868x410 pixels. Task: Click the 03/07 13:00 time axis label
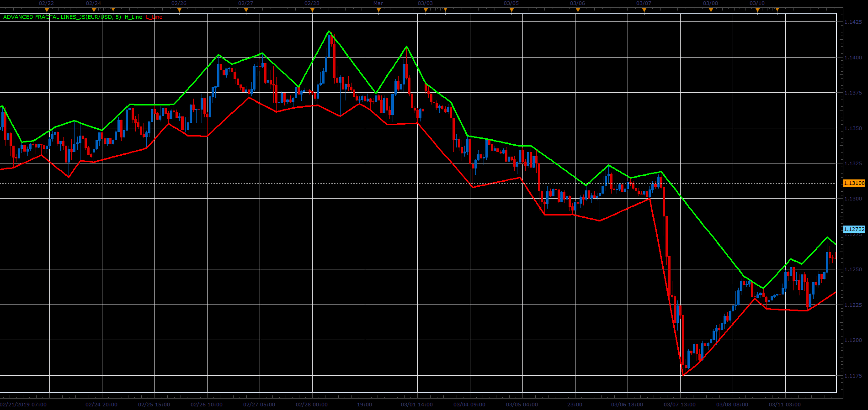point(680,405)
